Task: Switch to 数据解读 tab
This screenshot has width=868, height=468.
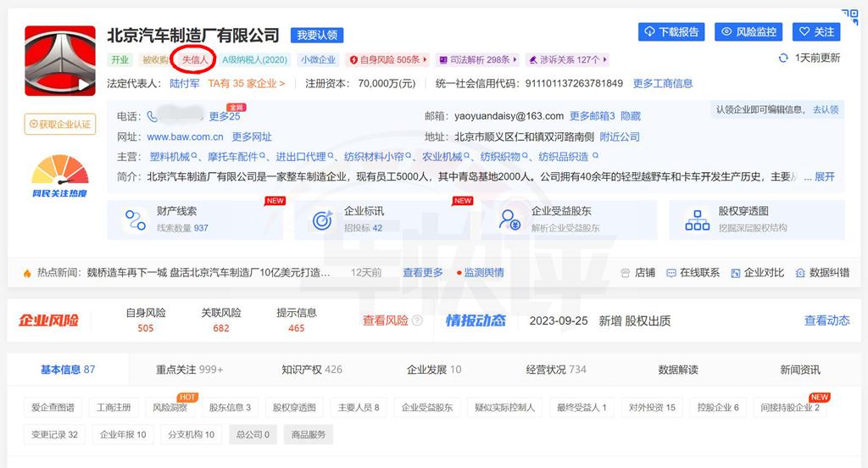Action: [678, 370]
